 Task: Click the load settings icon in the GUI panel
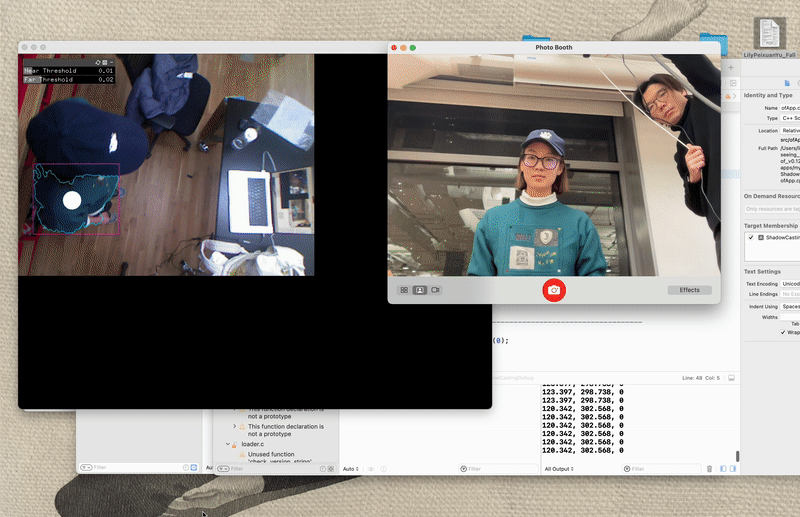point(98,62)
